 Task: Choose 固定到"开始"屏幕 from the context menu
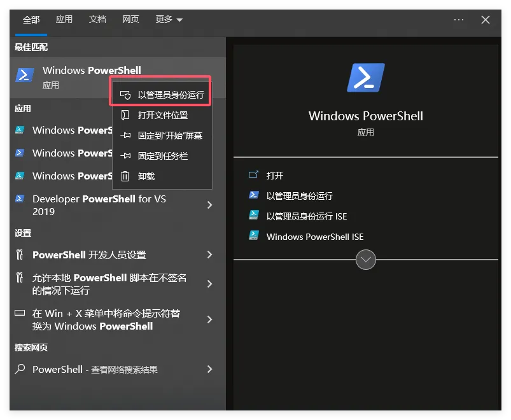pos(170,136)
